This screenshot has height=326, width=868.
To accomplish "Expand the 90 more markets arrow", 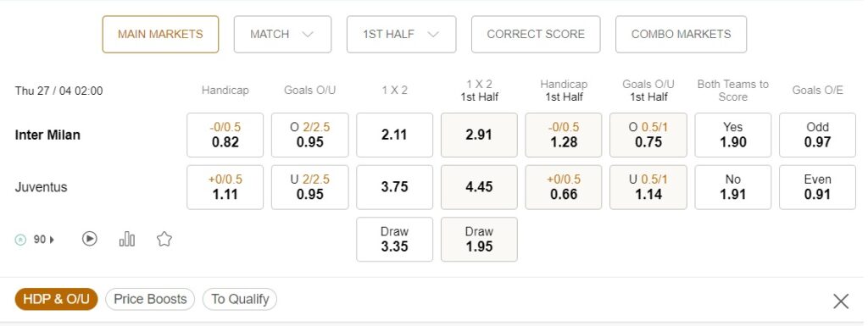I will click(52, 240).
